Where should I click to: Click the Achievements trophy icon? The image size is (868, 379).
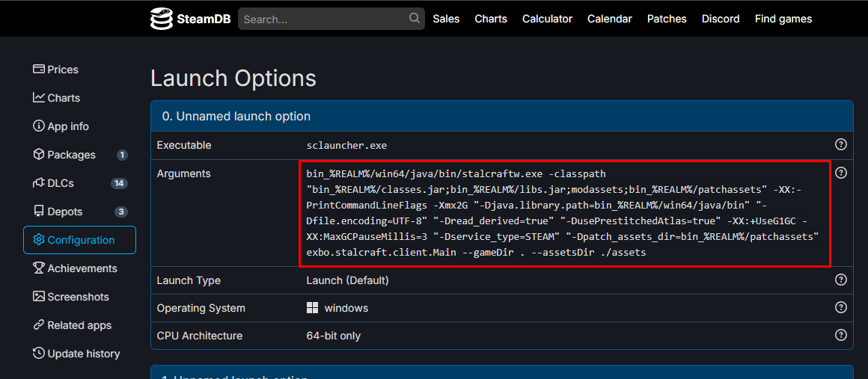(39, 268)
